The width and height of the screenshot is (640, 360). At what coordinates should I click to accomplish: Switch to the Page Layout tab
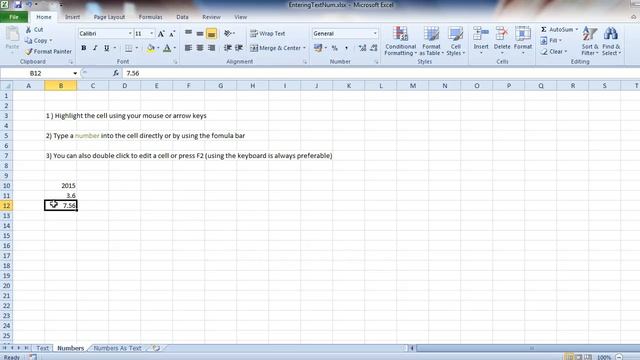pos(109,17)
